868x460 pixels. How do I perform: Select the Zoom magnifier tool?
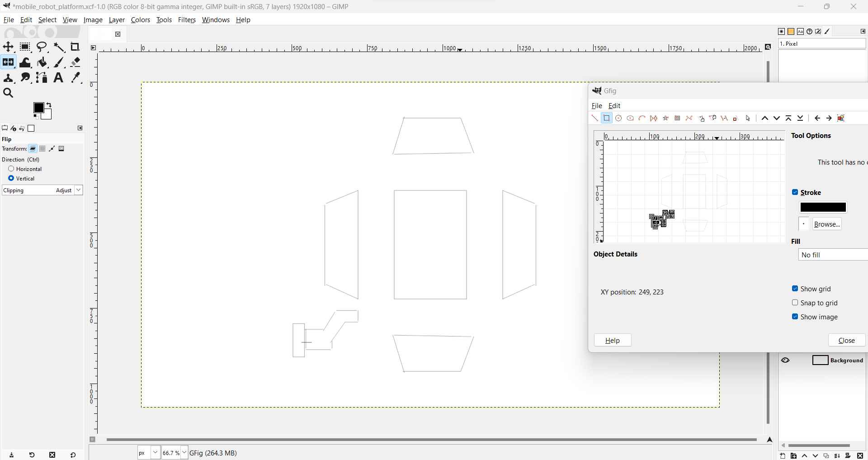click(x=8, y=93)
